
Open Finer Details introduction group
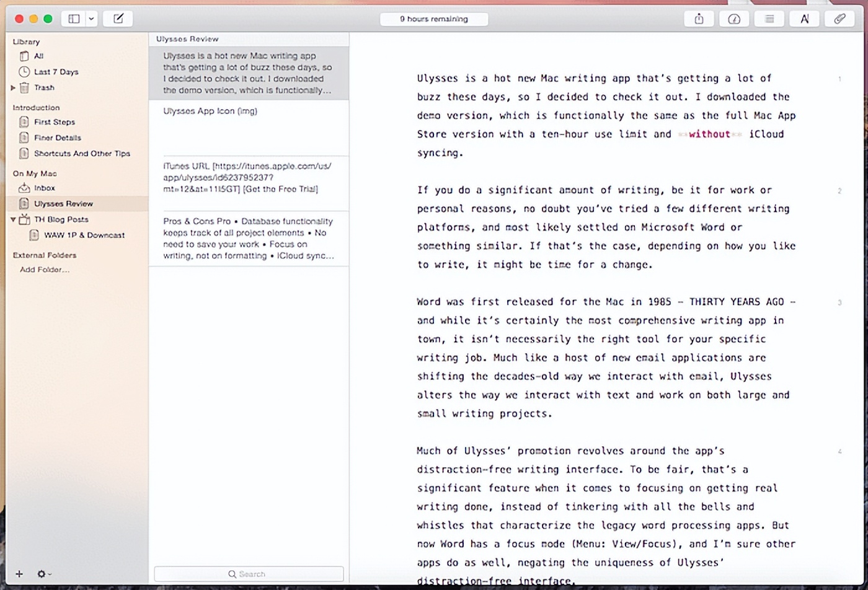pos(58,138)
